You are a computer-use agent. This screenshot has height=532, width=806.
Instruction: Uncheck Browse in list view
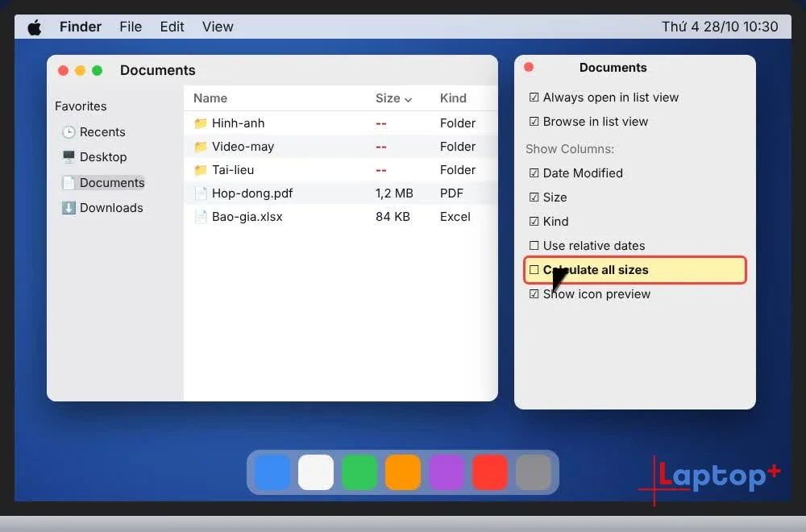pos(534,121)
